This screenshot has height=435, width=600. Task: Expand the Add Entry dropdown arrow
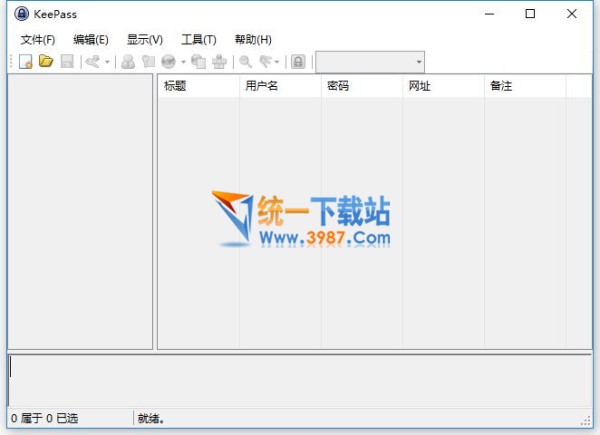pyautogui.click(x=108, y=62)
